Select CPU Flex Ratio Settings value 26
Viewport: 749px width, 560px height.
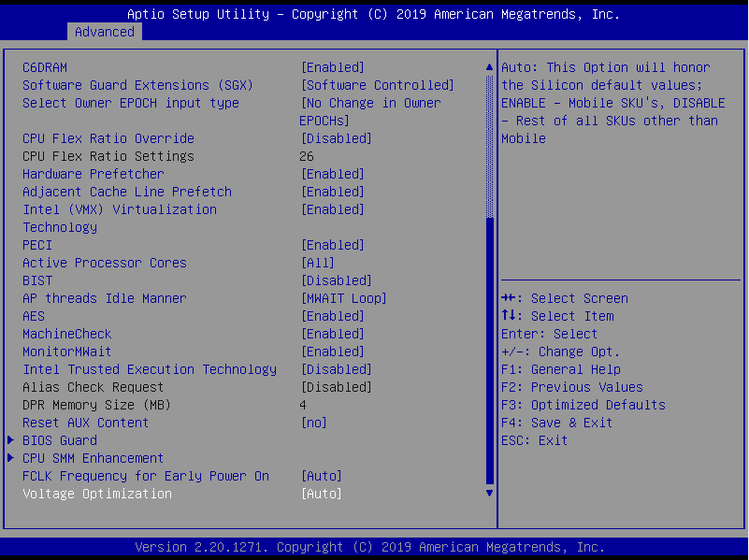pos(307,156)
